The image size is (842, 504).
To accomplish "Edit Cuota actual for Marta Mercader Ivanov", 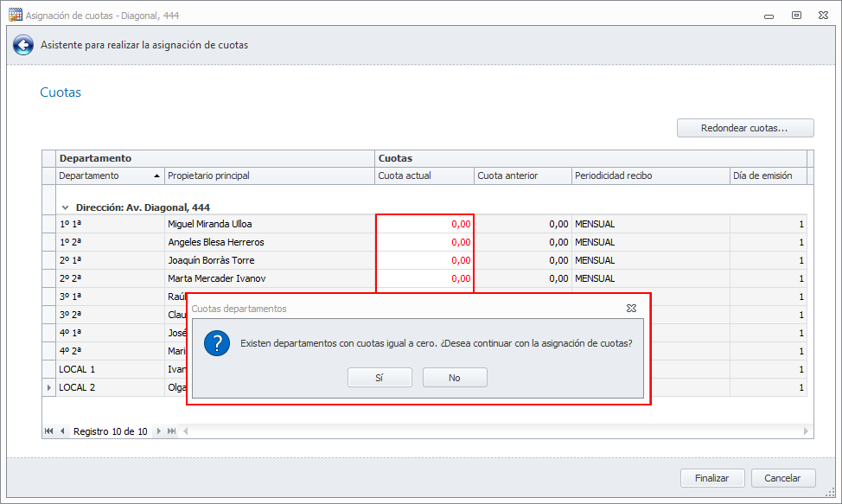I will point(424,278).
